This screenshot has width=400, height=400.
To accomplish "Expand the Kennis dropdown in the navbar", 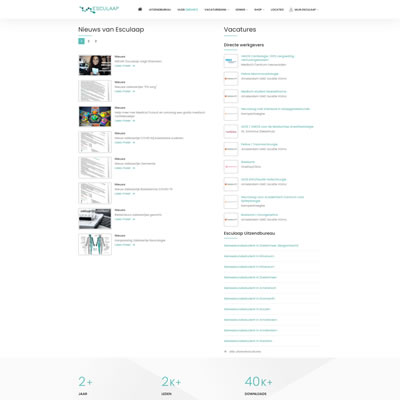I will 241,10.
